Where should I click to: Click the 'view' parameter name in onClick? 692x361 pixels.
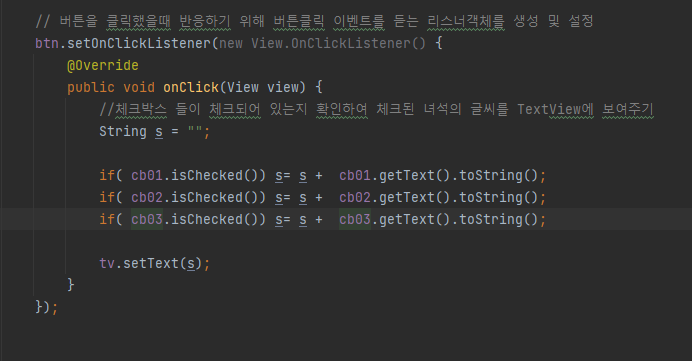point(283,87)
